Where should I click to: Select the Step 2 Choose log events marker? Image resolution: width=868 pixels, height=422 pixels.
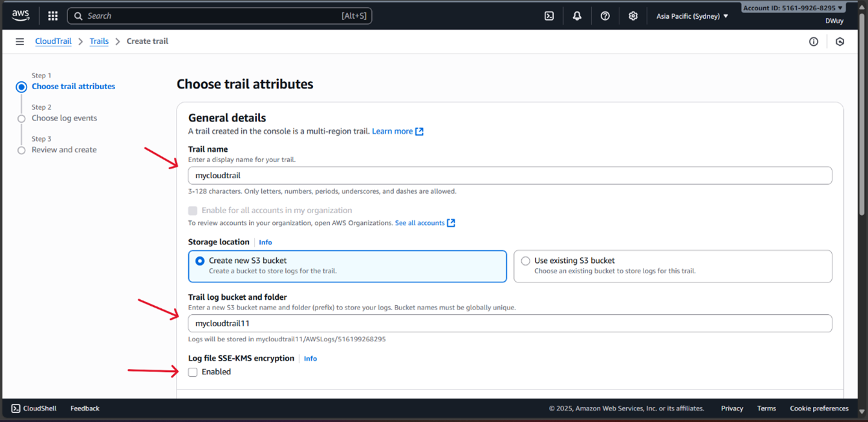(x=21, y=119)
